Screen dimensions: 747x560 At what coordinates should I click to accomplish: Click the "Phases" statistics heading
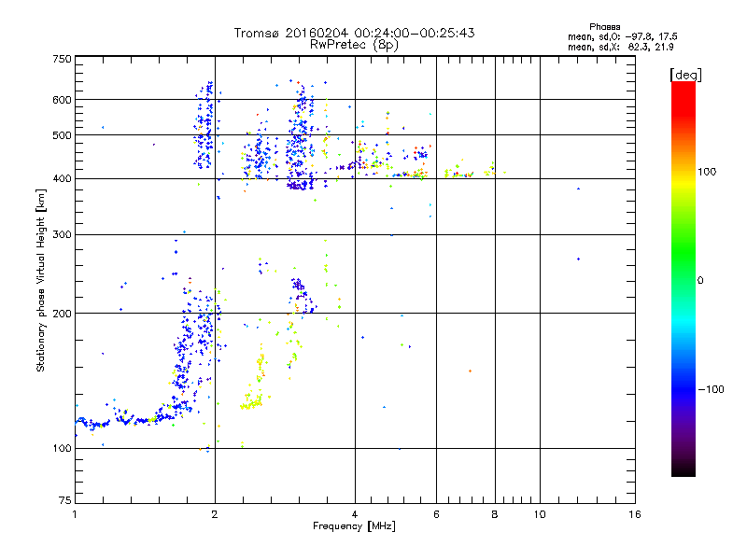(x=604, y=27)
